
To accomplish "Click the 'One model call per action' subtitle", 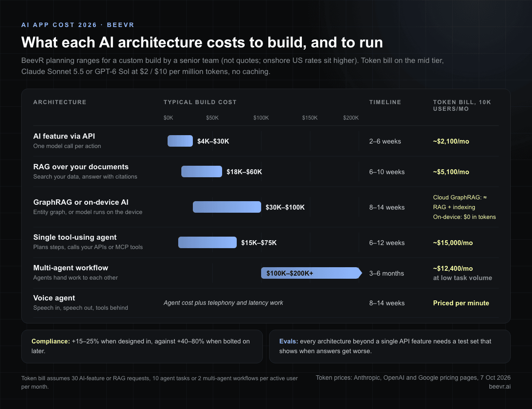I will (x=67, y=146).
